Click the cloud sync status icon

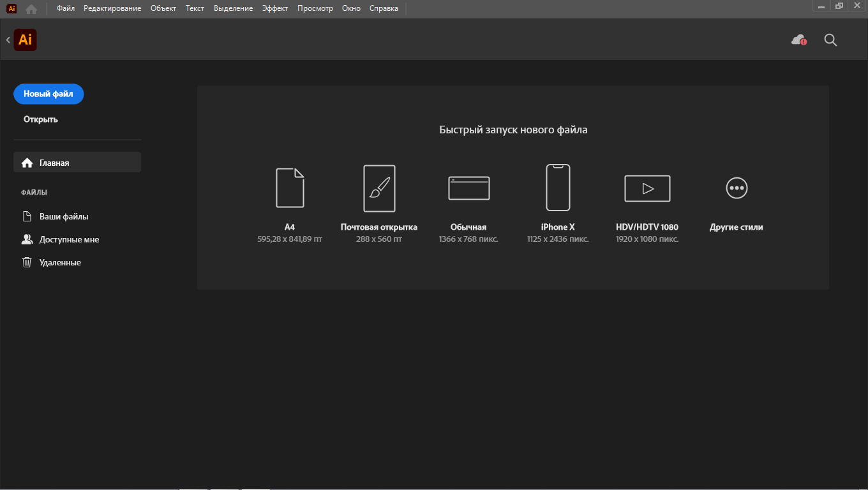click(798, 40)
